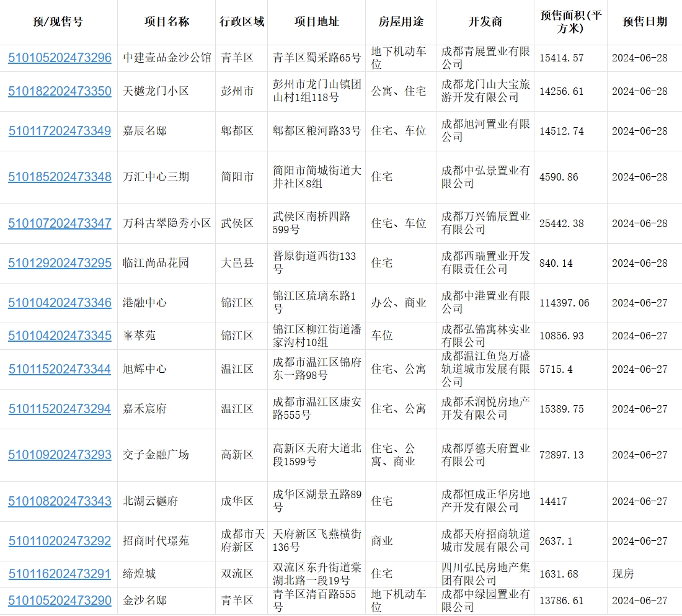Click area value 114397.06

point(564,303)
